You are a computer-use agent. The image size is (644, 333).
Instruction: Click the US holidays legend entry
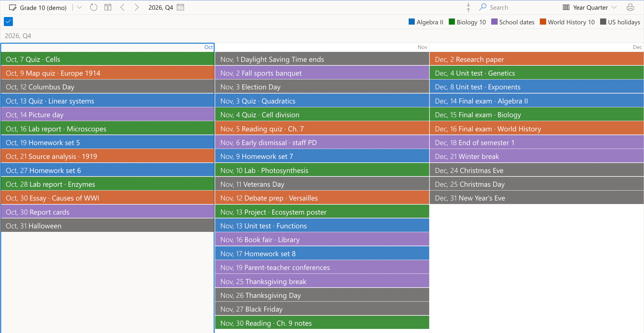point(620,22)
